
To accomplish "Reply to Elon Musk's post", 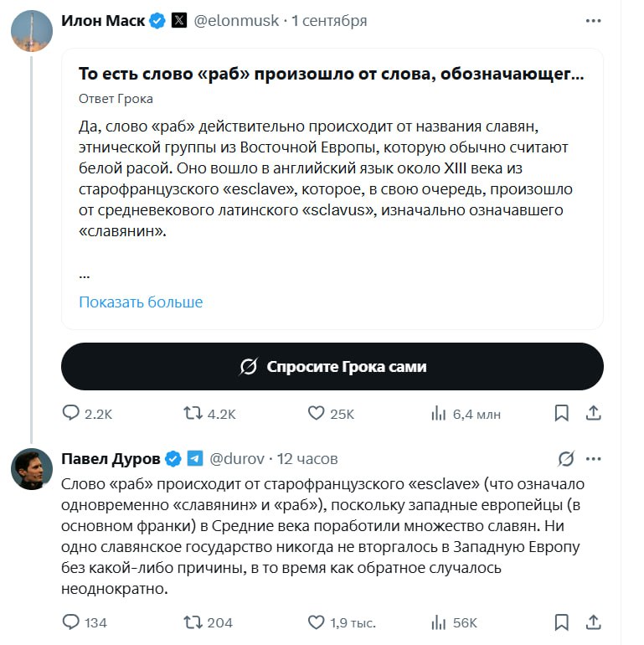I will [72, 413].
